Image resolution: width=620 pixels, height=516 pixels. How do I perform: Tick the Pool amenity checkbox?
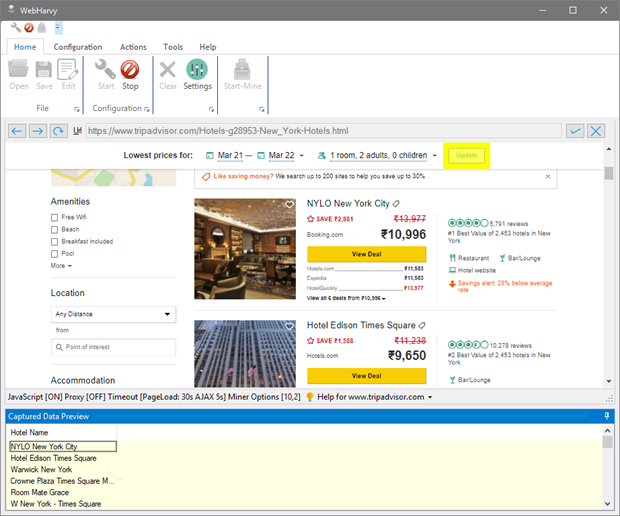point(55,253)
